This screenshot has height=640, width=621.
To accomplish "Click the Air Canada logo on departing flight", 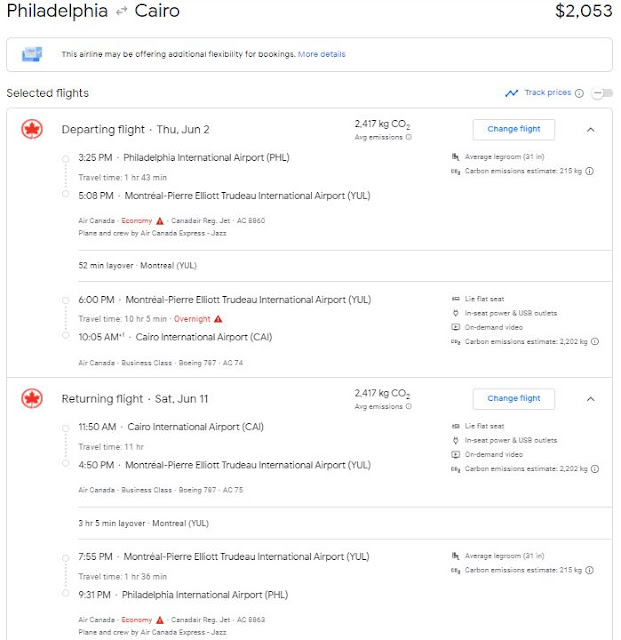I will 32,129.
